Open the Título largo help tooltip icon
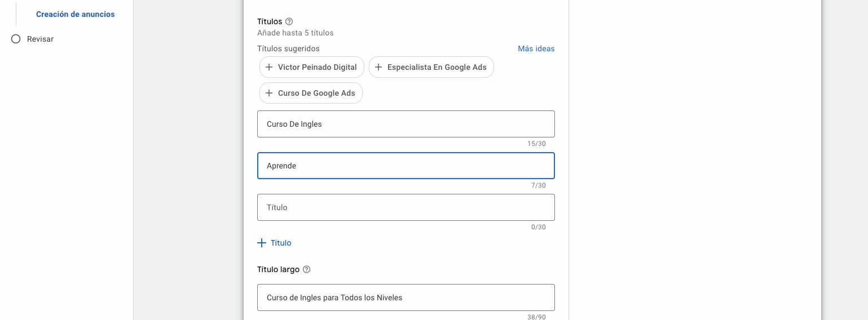The height and width of the screenshot is (320, 868). tap(307, 269)
